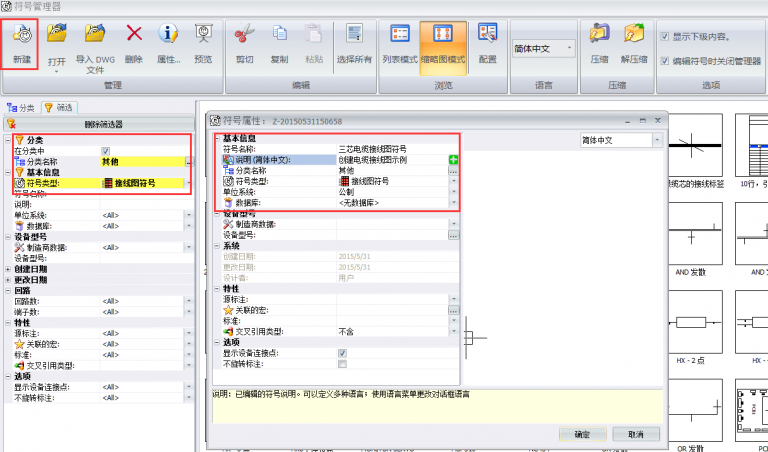Image resolution: width=768 pixels, height=452 pixels.
Task: Uncheck 显示设备连接点 in the dialog
Action: (x=342, y=353)
